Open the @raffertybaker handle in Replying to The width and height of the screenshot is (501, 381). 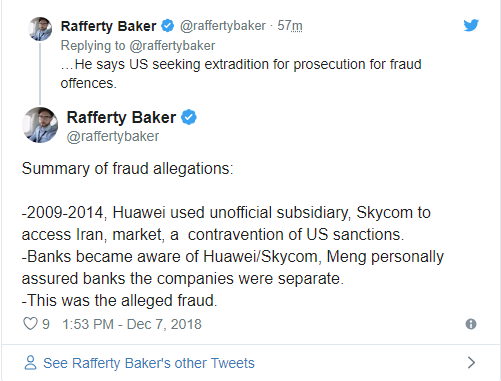pos(172,46)
